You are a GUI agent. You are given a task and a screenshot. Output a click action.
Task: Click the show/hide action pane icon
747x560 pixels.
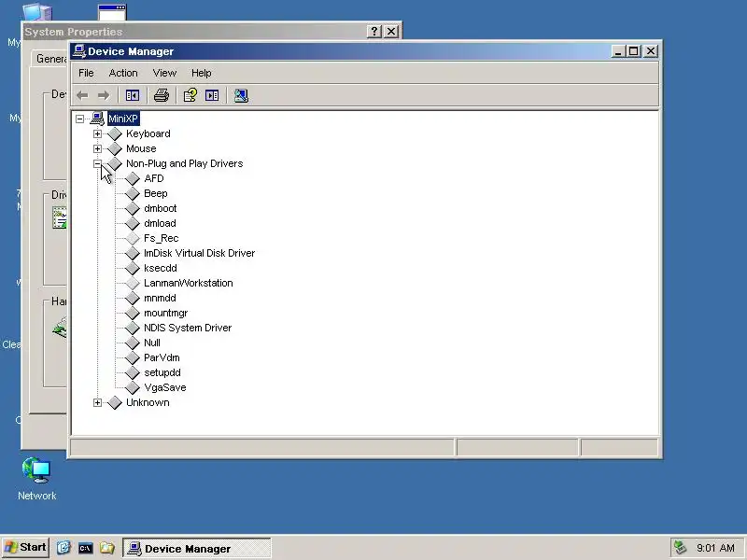(x=212, y=96)
